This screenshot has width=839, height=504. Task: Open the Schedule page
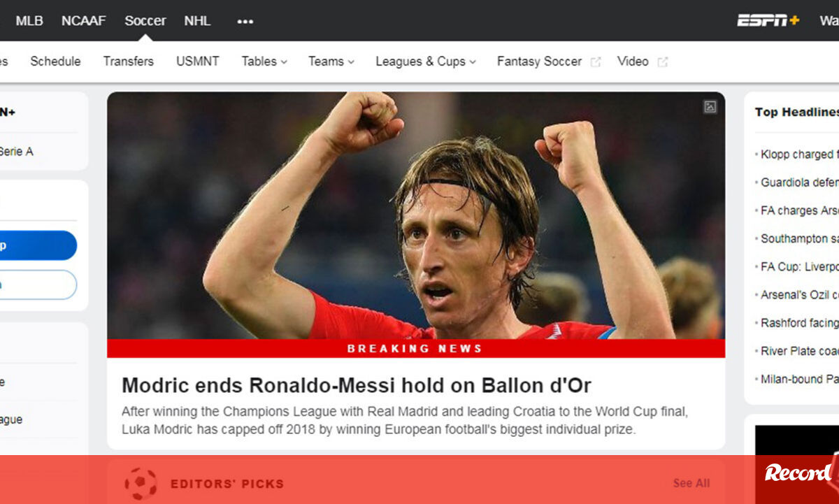point(55,61)
